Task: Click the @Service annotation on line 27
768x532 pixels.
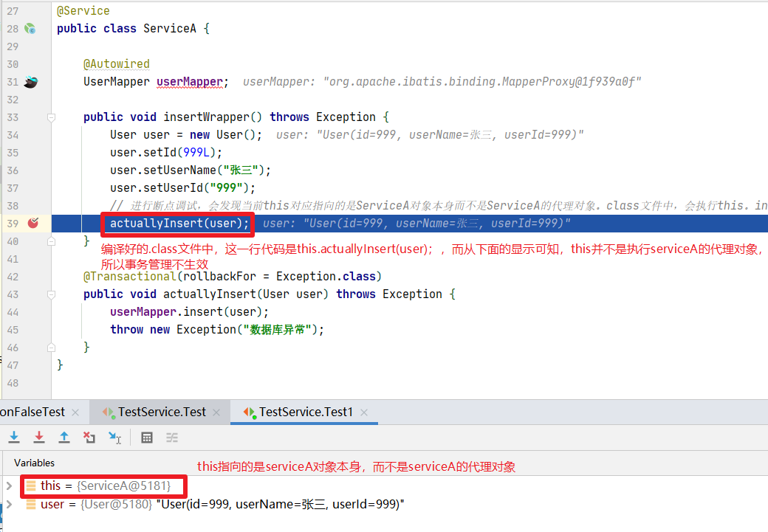Action: click(x=83, y=11)
